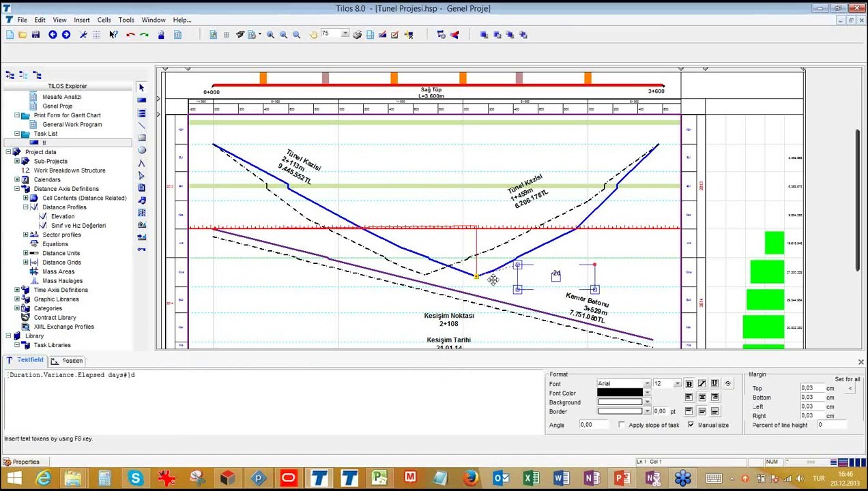Click the pan hand tool icon
The image size is (868, 491).
coord(313,35)
